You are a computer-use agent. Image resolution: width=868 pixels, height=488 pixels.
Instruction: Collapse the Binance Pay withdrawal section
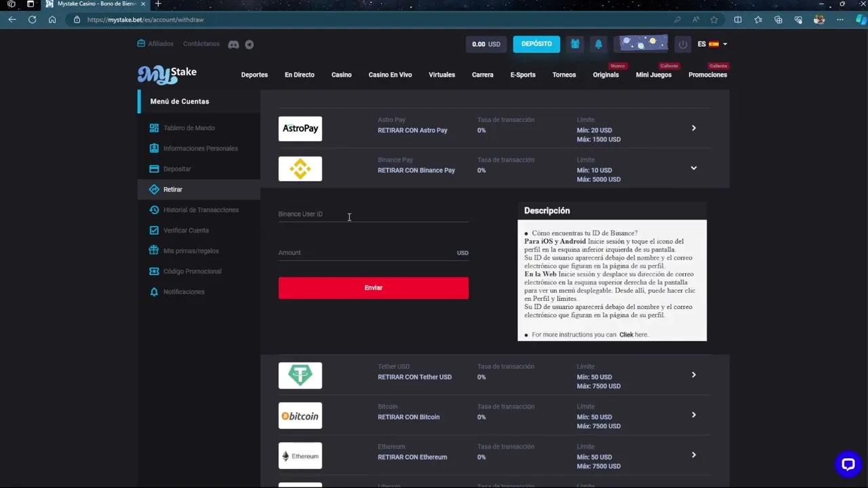click(693, 168)
